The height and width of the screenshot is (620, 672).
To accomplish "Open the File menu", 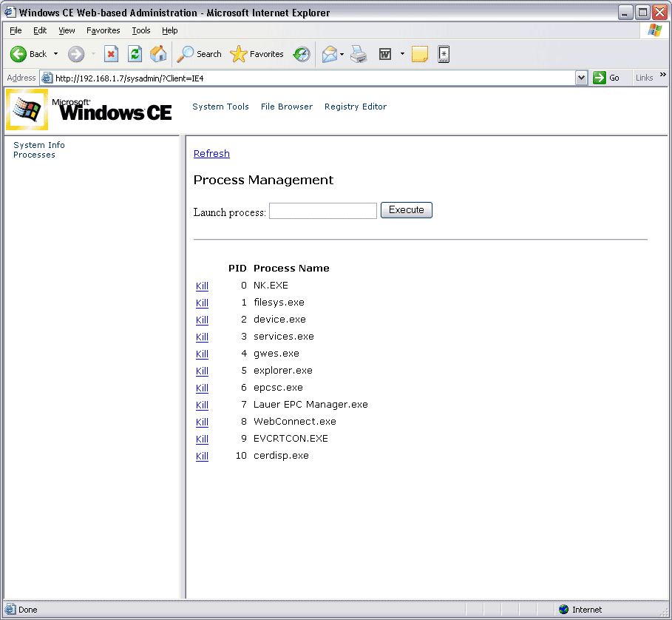I will click(16, 30).
